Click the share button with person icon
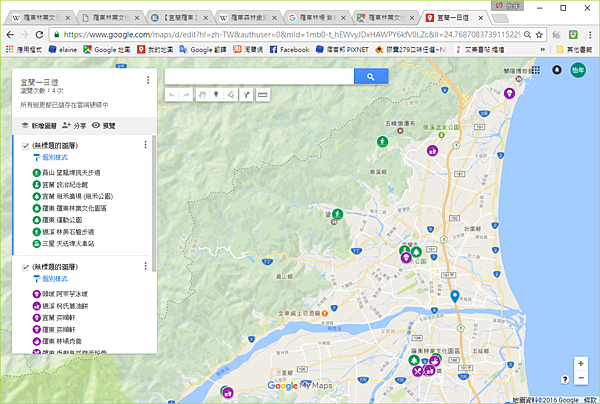 [74, 125]
